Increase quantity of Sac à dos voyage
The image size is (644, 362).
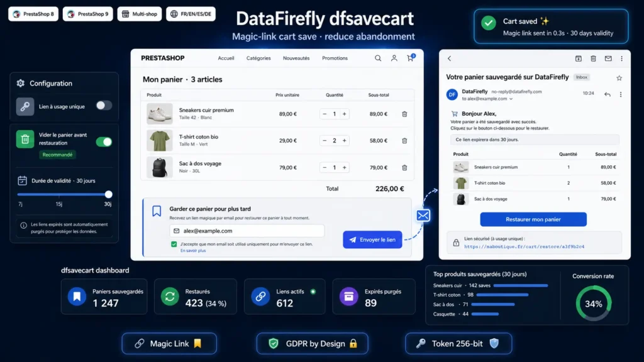pos(344,167)
